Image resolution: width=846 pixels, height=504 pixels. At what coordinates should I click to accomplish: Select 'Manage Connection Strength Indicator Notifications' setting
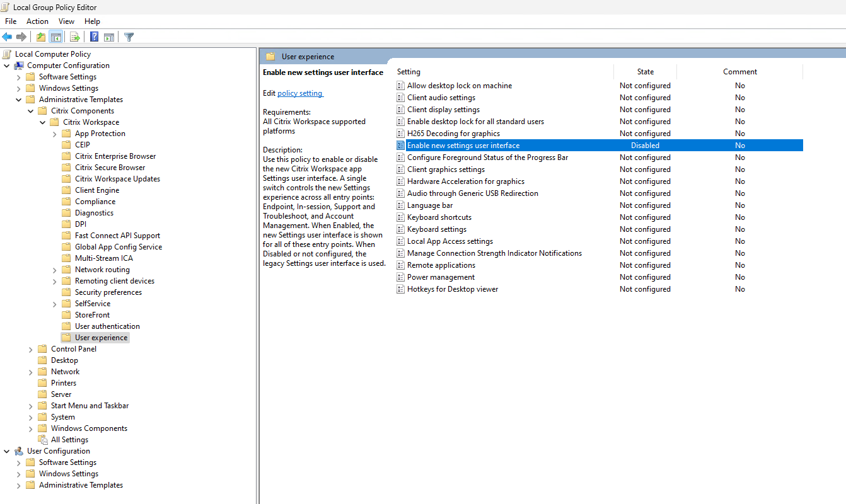tap(494, 253)
